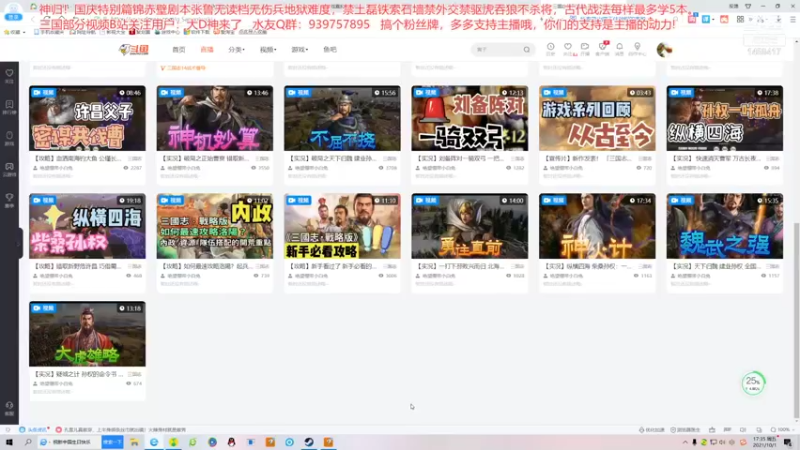The width and height of the screenshot is (800, 450).
Task: Open video thumbnail 不屈不挠
Action: pyautogui.click(x=342, y=118)
